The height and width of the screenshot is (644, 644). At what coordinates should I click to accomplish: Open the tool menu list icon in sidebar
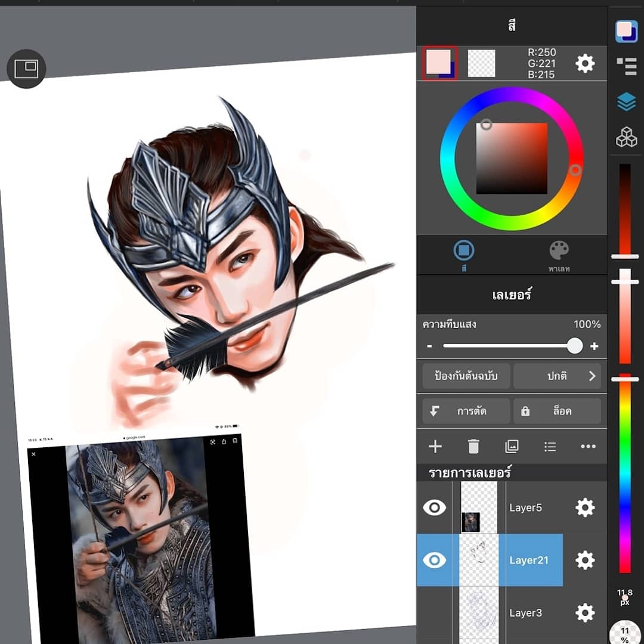pos(626,66)
